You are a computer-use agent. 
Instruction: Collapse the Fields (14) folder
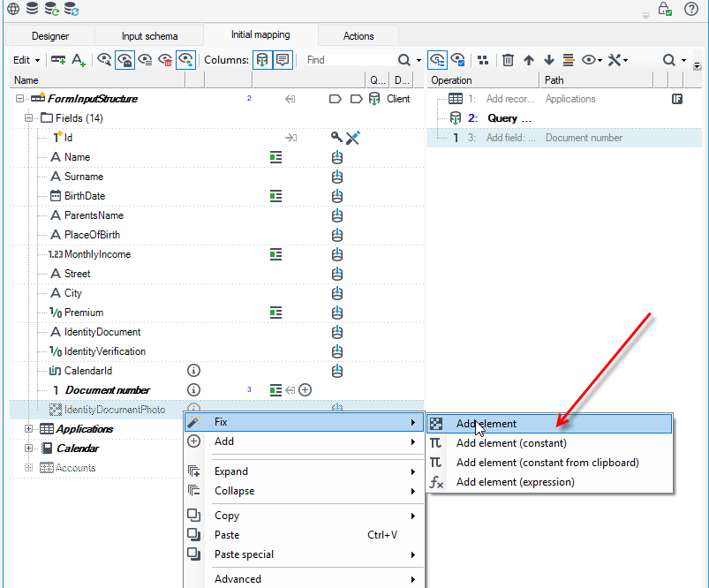28,118
